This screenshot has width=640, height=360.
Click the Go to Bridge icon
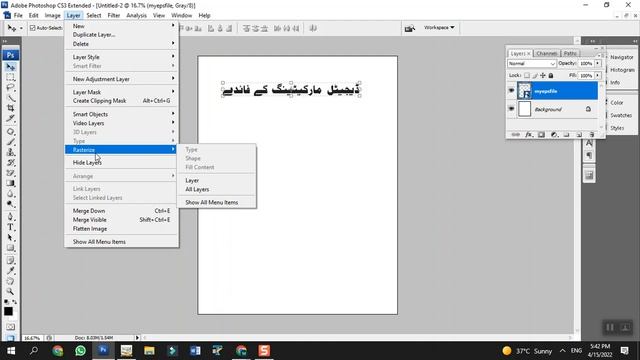click(x=409, y=28)
